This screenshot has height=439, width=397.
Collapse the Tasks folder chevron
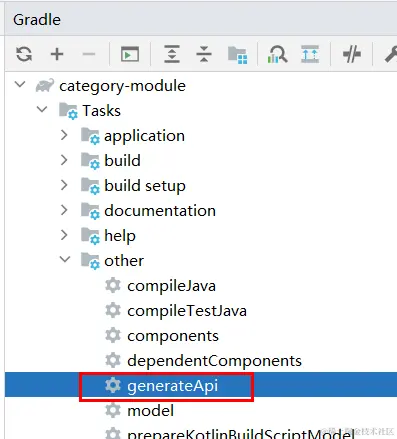click(42, 109)
